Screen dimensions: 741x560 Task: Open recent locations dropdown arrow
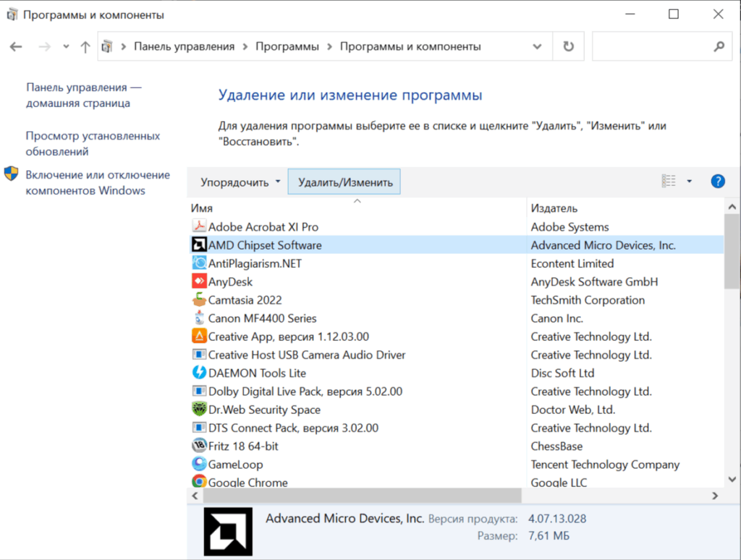coord(66,46)
